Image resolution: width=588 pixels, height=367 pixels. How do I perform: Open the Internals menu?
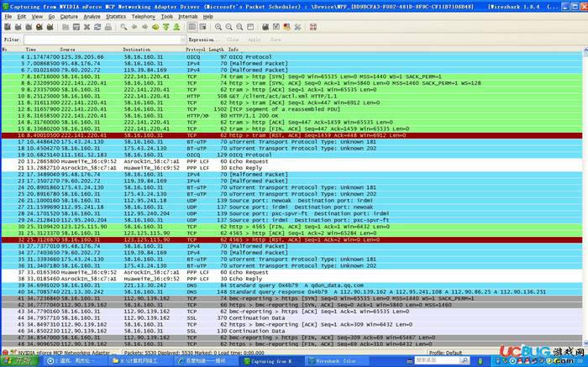tap(188, 17)
